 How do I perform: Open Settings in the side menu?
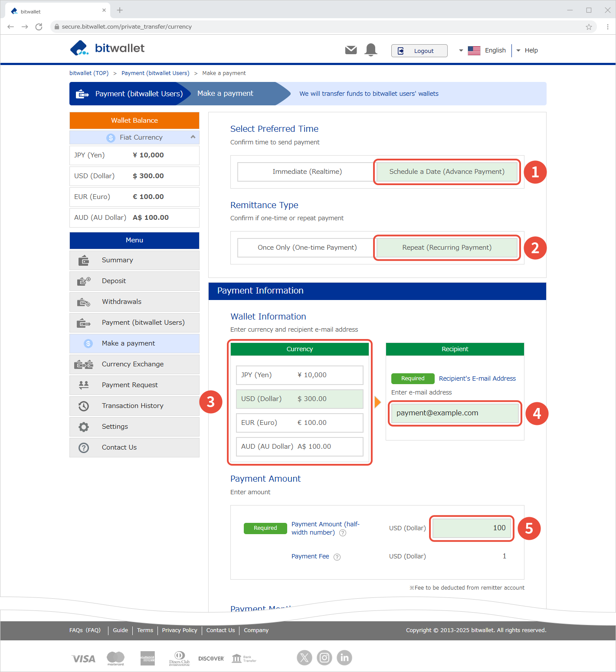pos(134,427)
